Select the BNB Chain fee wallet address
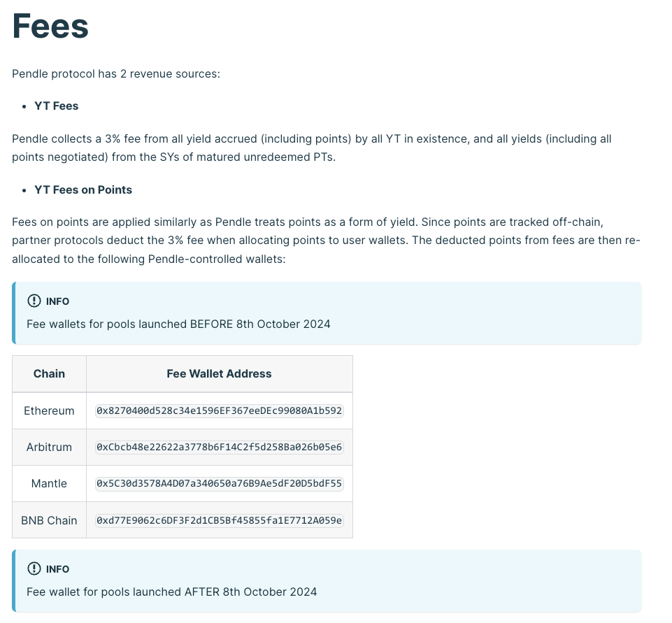The image size is (672, 623). tap(220, 520)
